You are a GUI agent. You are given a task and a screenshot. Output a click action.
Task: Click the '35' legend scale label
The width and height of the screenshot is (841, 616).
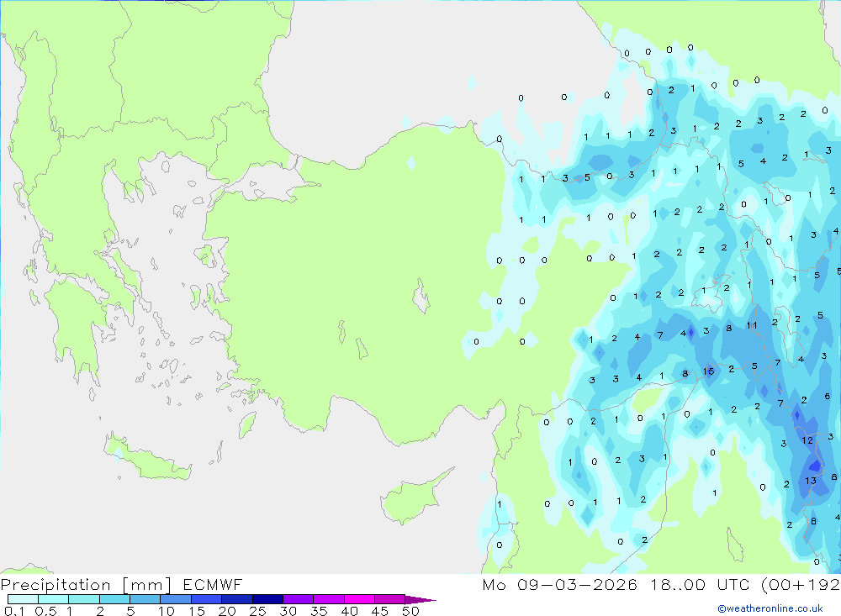pyautogui.click(x=319, y=611)
